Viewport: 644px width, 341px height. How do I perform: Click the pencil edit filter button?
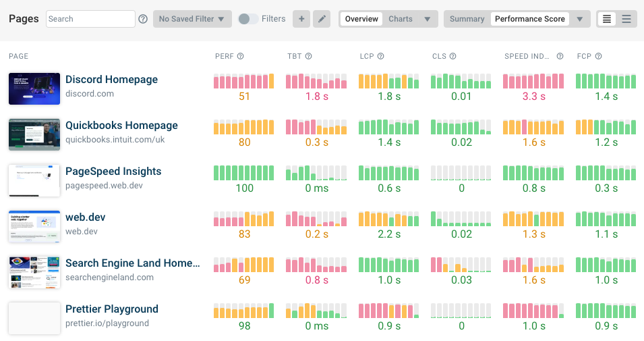coord(322,19)
